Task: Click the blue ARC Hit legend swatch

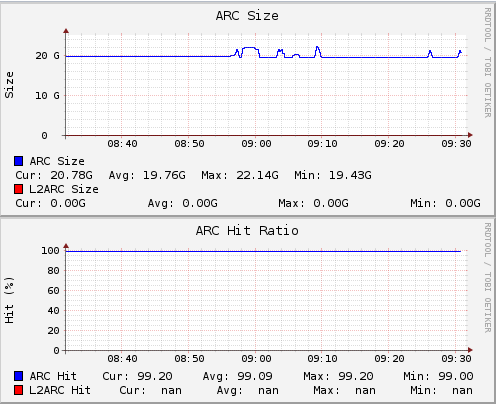Action: click(19, 376)
